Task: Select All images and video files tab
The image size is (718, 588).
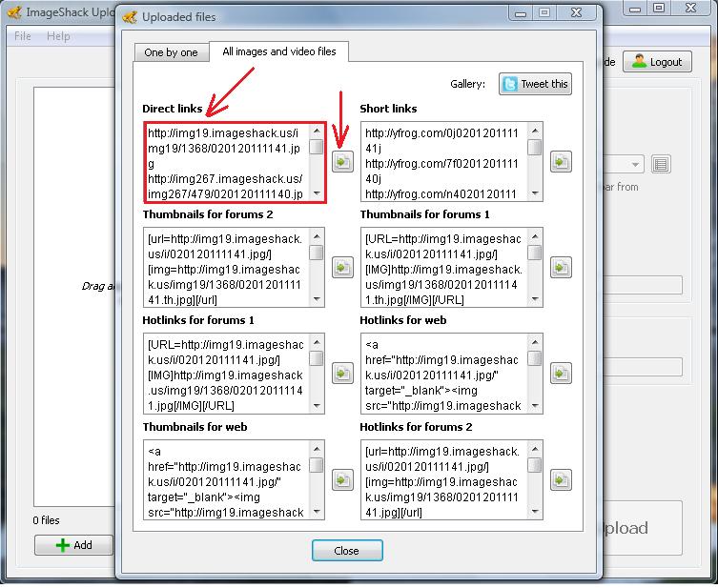Action: click(x=278, y=51)
